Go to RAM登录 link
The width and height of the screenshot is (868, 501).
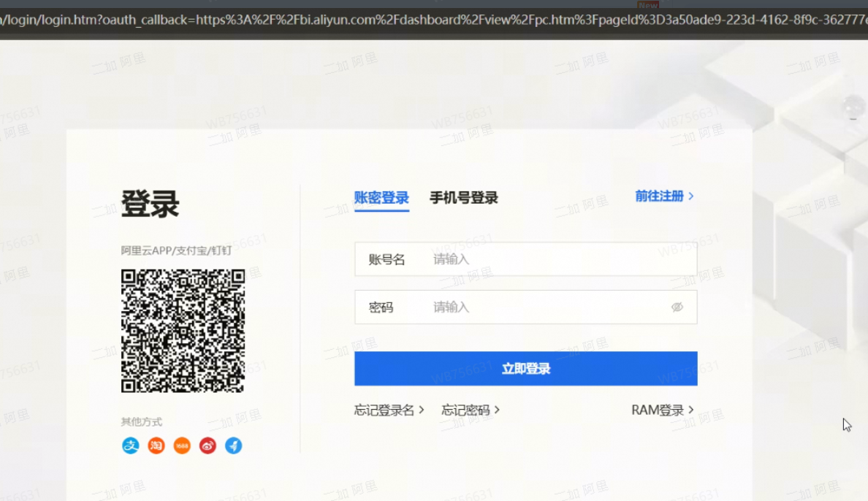coord(663,410)
